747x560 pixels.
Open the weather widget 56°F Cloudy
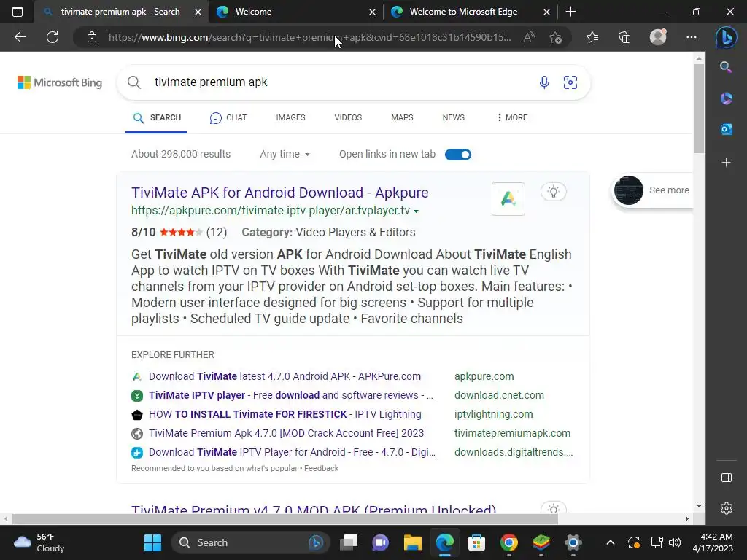point(39,542)
